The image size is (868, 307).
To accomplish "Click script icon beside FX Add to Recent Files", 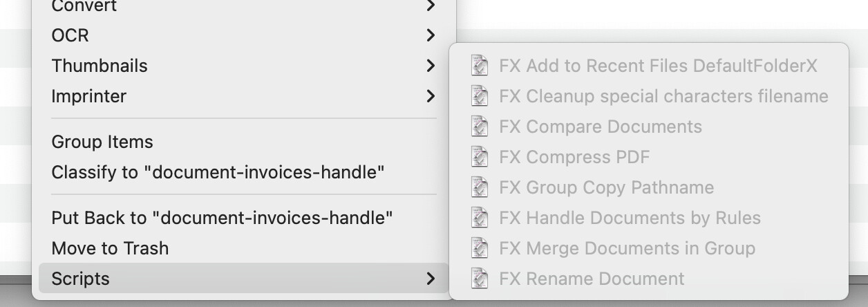I will click(479, 66).
